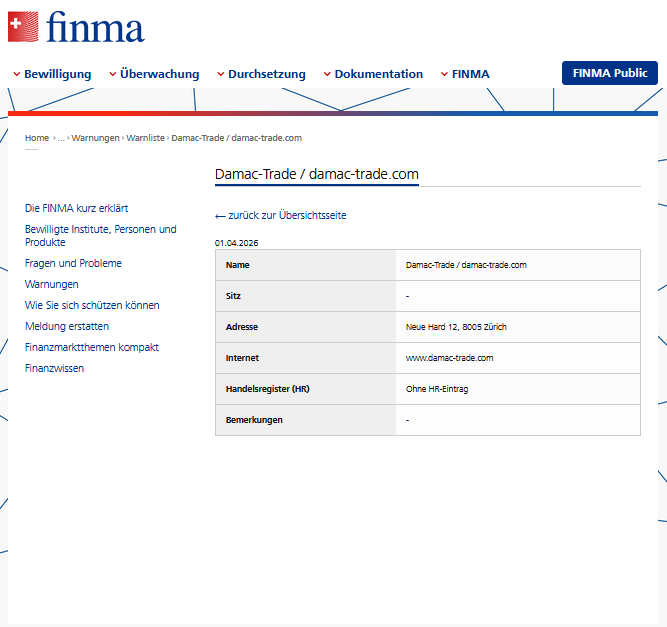This screenshot has width=667, height=627.
Task: Open Wie Sie sich schützen können
Action: pyautogui.click(x=92, y=305)
